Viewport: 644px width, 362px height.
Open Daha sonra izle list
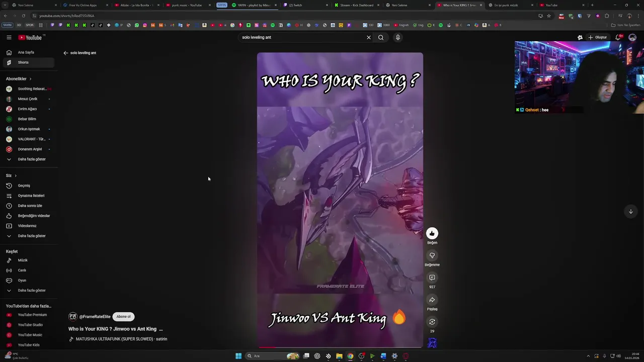[28, 206]
